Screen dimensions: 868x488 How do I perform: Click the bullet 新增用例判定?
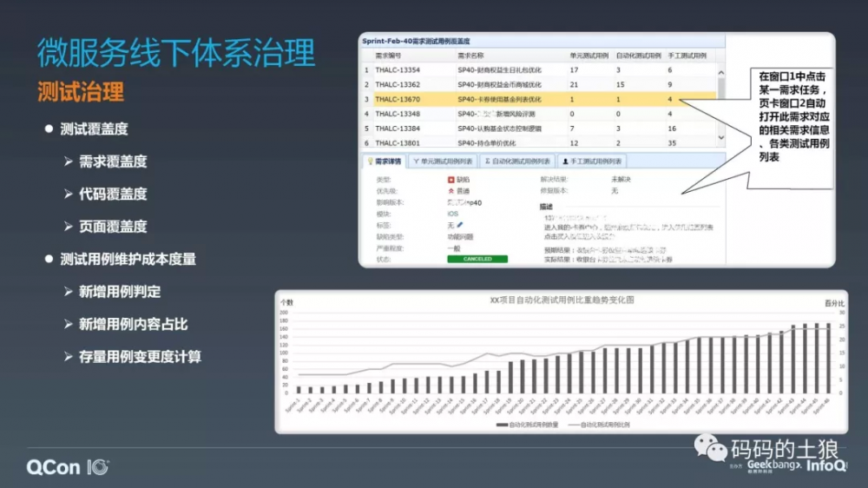(x=120, y=292)
